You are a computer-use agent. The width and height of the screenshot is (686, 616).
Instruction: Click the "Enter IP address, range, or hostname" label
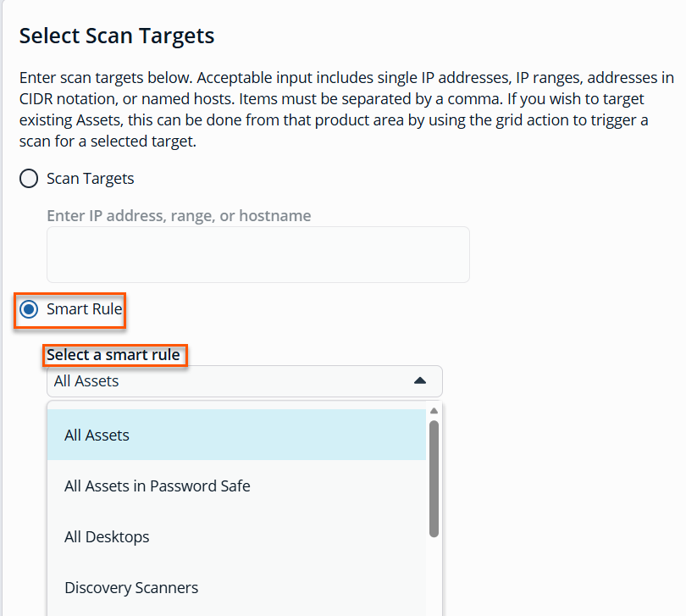(x=179, y=216)
